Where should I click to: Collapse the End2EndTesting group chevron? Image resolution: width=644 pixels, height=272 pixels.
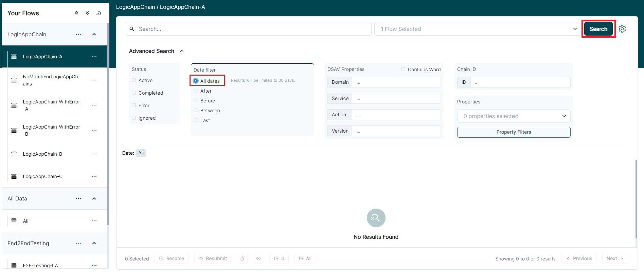[94, 243]
